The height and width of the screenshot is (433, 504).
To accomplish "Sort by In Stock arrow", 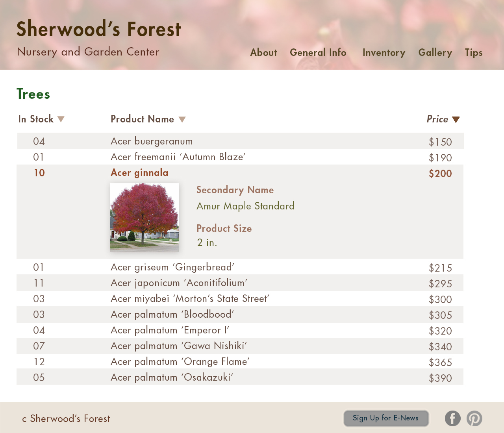I will [61, 119].
